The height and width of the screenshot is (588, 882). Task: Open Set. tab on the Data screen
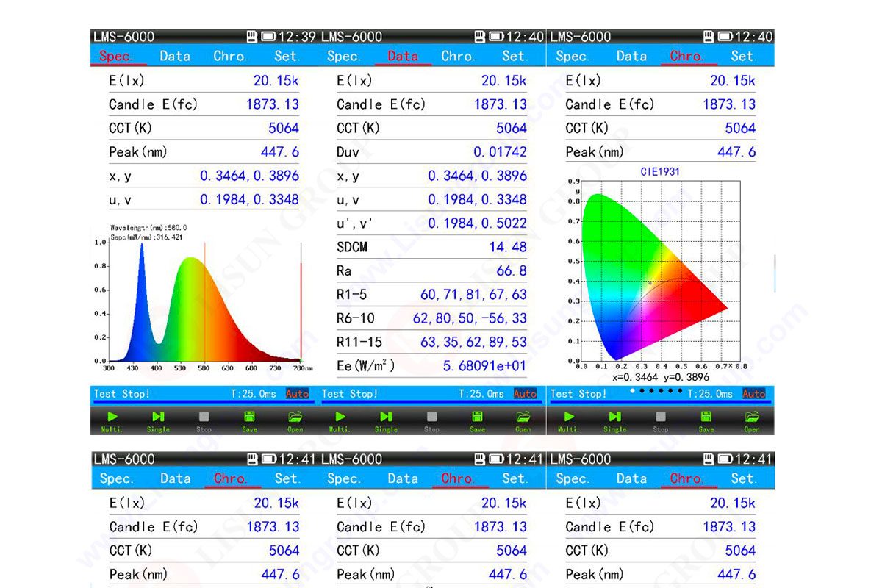point(515,56)
